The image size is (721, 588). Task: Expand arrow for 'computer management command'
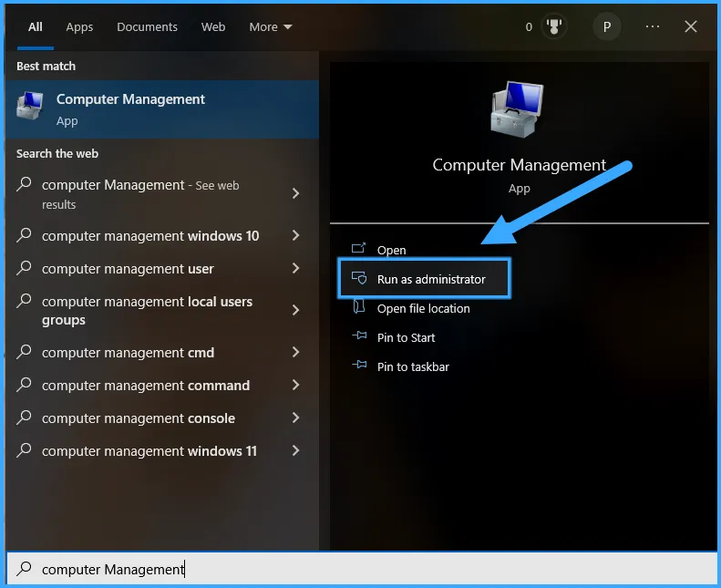[295, 385]
